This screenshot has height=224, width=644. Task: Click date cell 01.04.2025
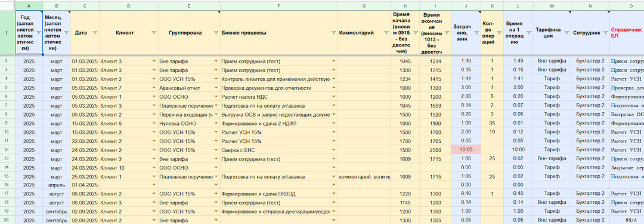tap(85, 185)
